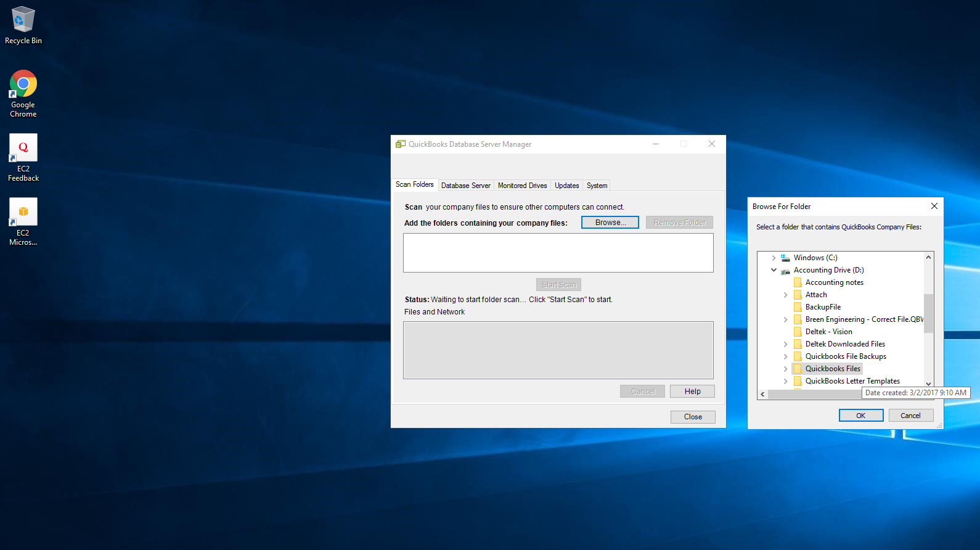The image size is (980, 550).
Task: Select the Accounting Drive (D:) tree row
Action: click(x=829, y=270)
